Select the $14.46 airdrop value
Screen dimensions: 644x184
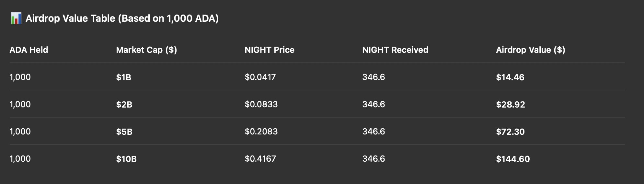(x=510, y=77)
